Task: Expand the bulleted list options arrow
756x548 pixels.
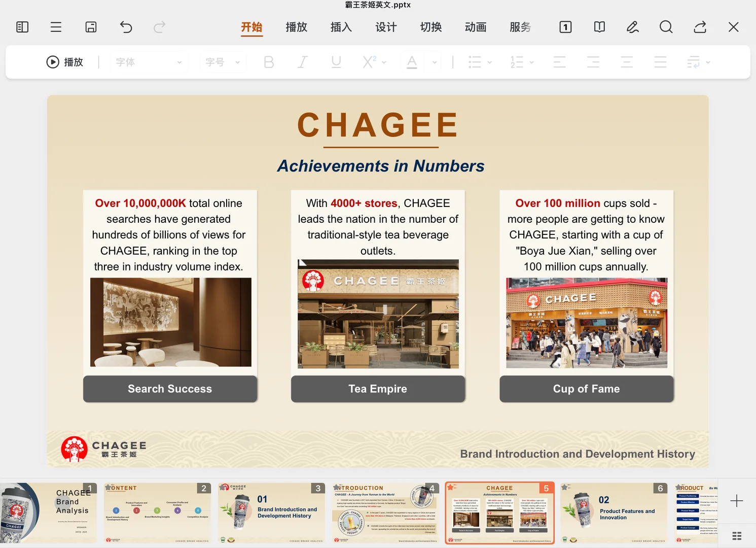Action: [x=489, y=62]
